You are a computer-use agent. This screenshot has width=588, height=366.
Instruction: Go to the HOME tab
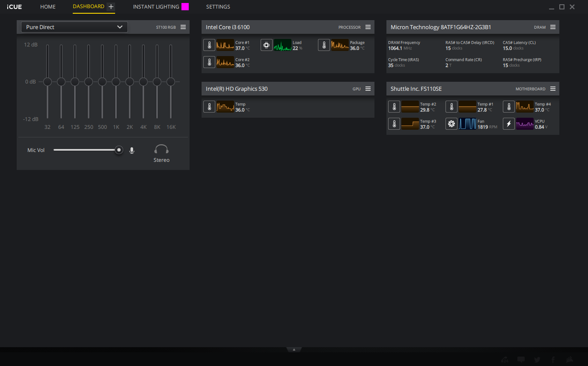(48, 7)
